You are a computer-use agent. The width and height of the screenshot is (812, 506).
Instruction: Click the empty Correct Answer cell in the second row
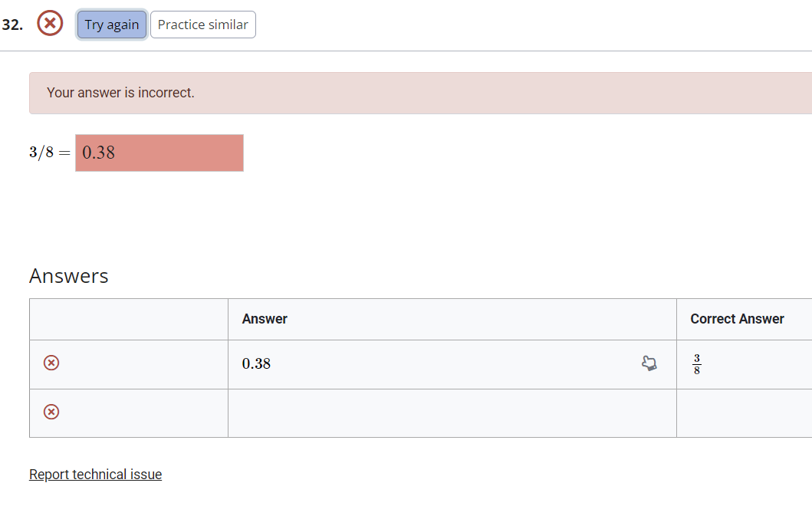tap(745, 413)
